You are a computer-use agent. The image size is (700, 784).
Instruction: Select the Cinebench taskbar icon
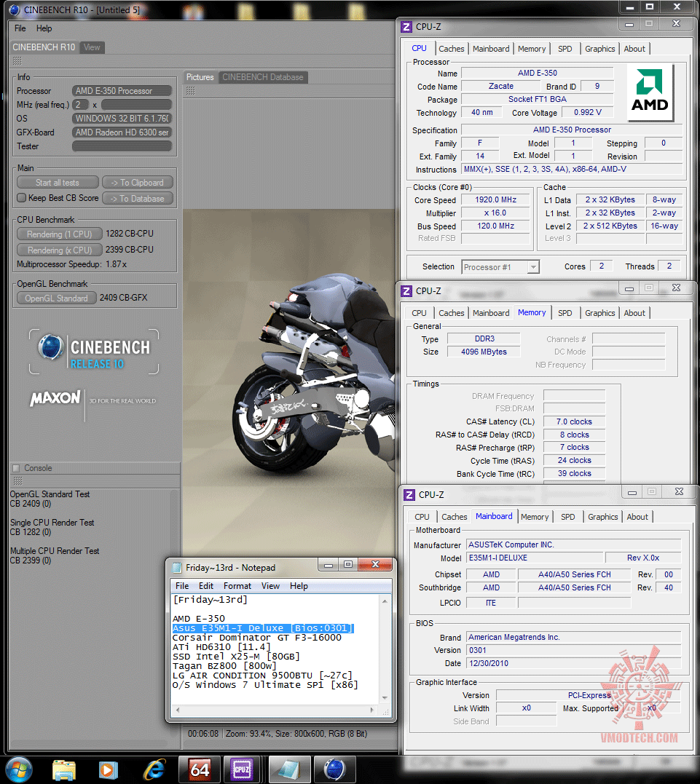(335, 770)
